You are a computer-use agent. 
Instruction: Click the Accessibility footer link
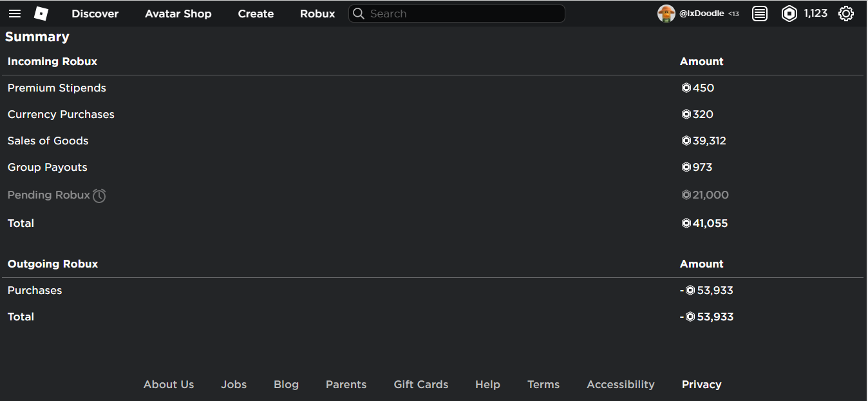tap(621, 384)
